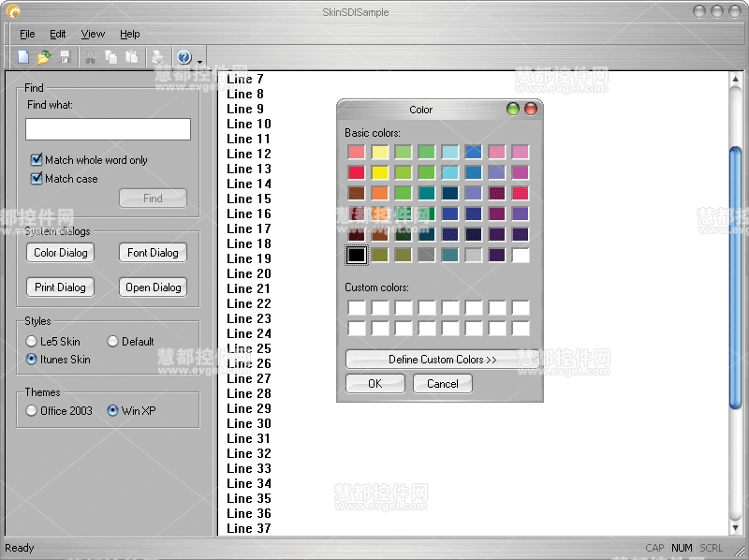The image size is (749, 560).
Task: Pick the light cyan swatch in top row
Action: point(450,152)
